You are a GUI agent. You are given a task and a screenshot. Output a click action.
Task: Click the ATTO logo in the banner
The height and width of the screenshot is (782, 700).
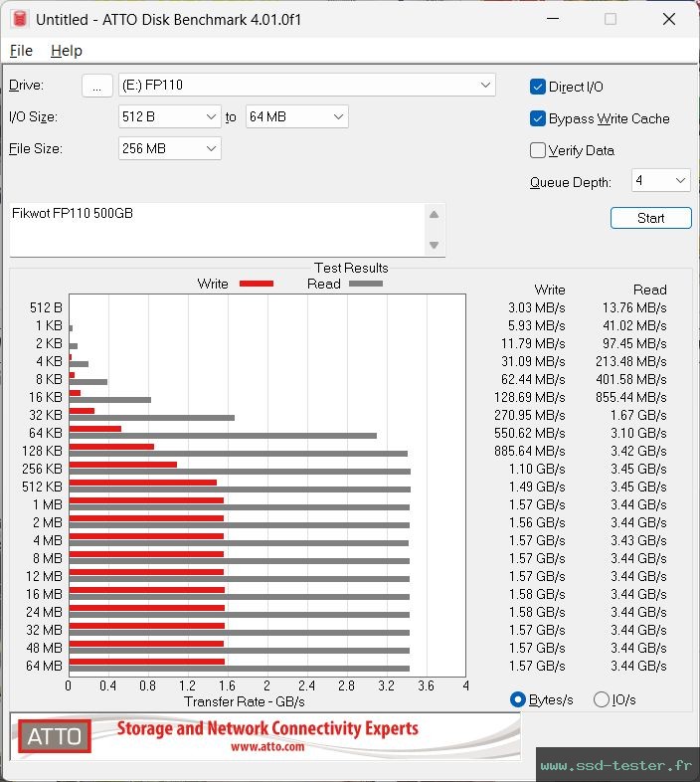[55, 736]
